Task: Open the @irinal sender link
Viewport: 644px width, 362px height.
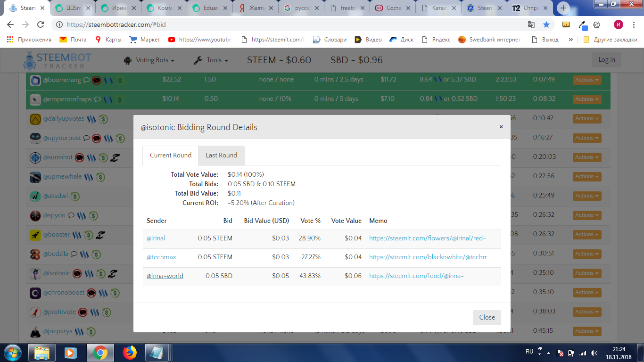Action: [156, 238]
